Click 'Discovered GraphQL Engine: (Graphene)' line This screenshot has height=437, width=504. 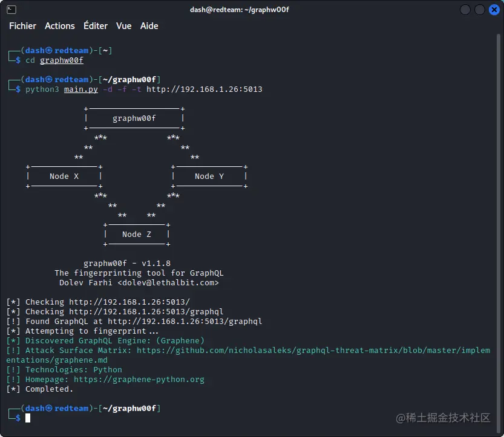coord(105,341)
